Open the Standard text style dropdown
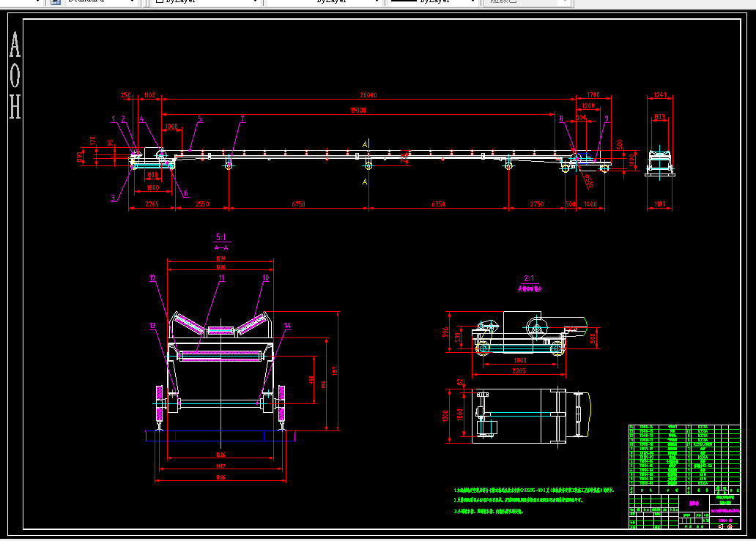The width and height of the screenshot is (756, 541). (100, 2)
